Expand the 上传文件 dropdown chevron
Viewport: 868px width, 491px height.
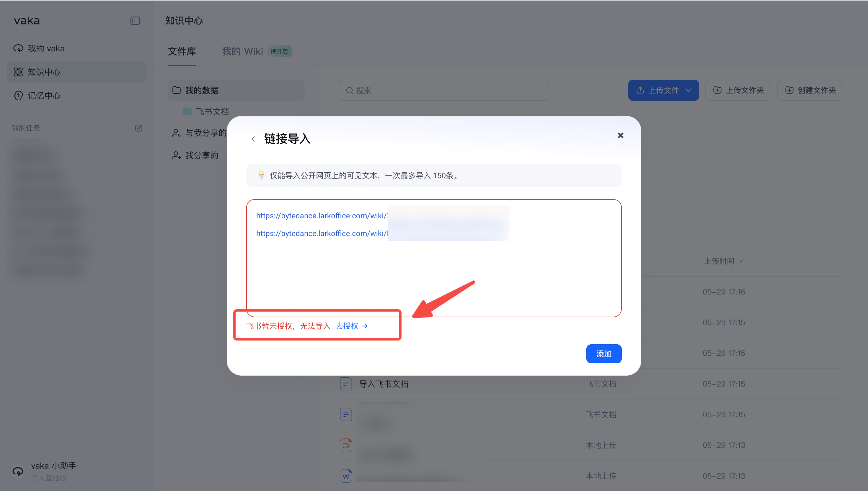pos(688,90)
